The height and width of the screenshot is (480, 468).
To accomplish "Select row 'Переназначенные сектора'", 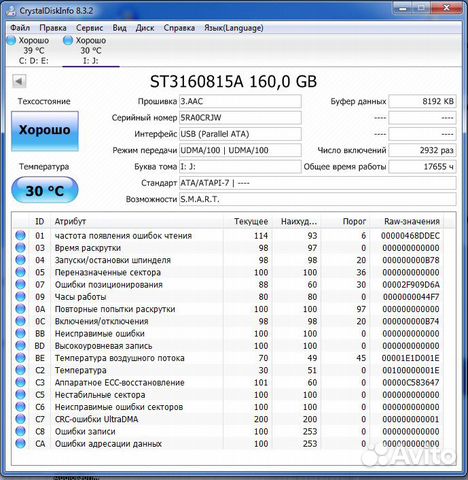I will [228, 272].
